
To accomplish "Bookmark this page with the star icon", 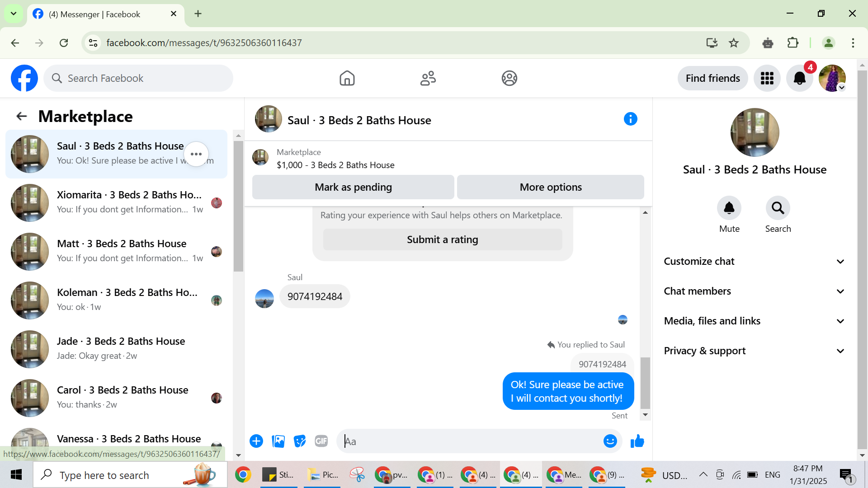I will 734,43.
